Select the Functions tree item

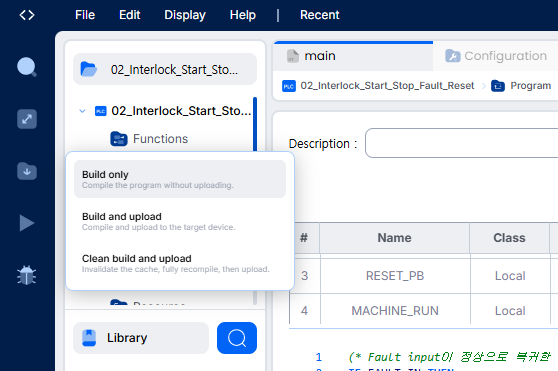click(x=160, y=139)
